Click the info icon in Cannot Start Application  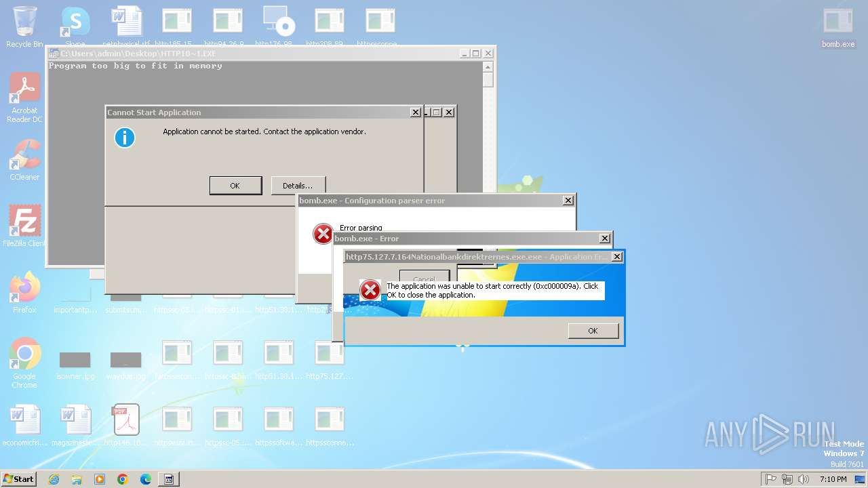pyautogui.click(x=125, y=138)
